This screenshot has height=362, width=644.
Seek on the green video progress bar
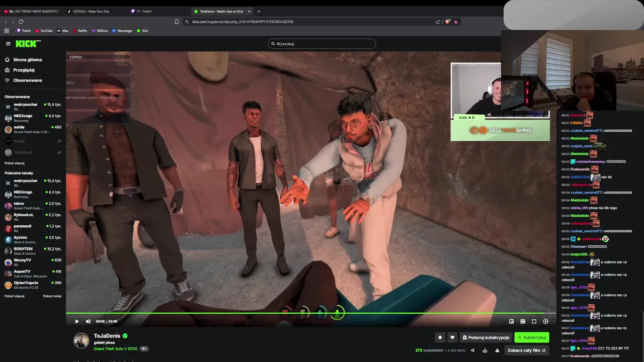pos(311,313)
